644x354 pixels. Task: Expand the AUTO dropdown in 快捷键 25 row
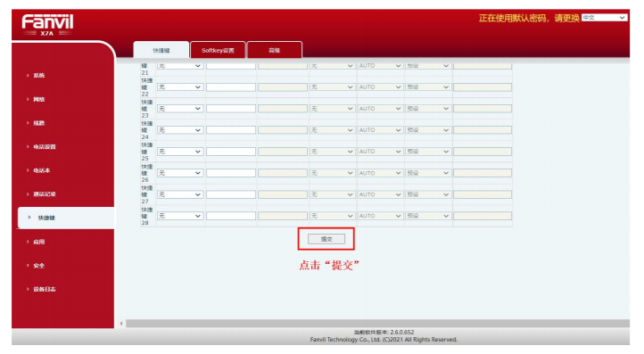pos(380,152)
